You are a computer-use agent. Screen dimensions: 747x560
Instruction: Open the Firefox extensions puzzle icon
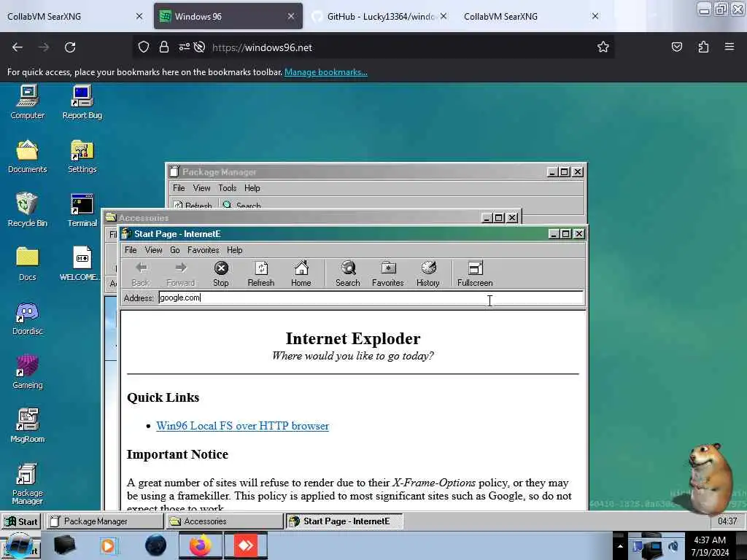pyautogui.click(x=703, y=47)
